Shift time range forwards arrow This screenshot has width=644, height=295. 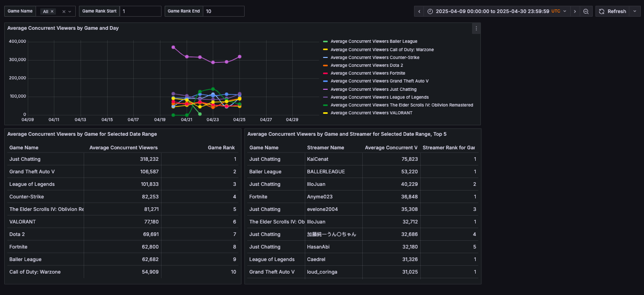[574, 11]
